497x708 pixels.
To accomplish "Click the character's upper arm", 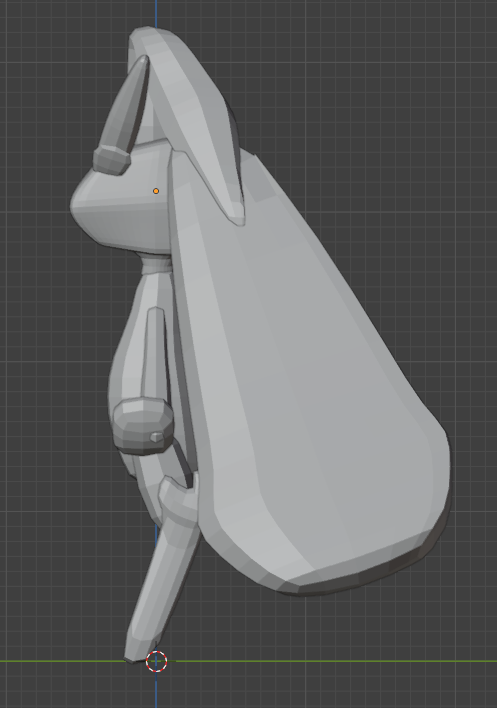I will 155,352.
